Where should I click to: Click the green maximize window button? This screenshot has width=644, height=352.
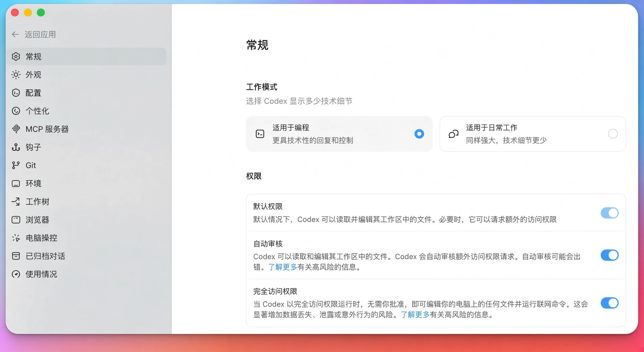point(41,13)
